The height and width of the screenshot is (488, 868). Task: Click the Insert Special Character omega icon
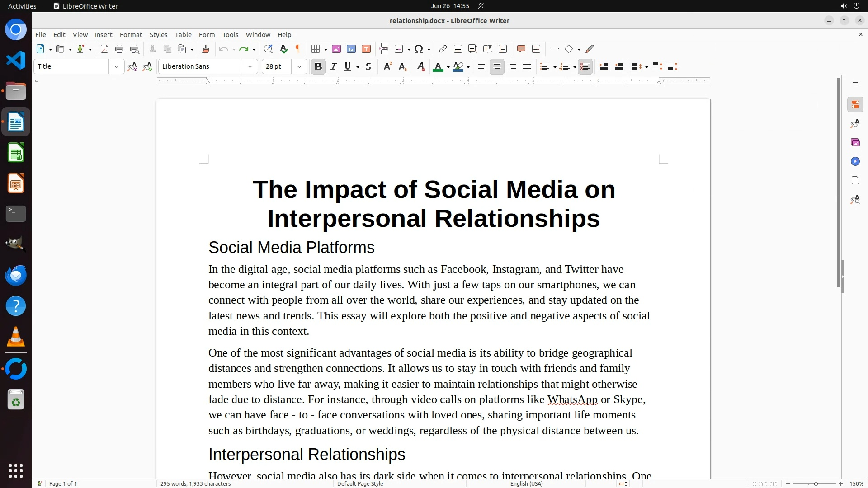pos(419,49)
